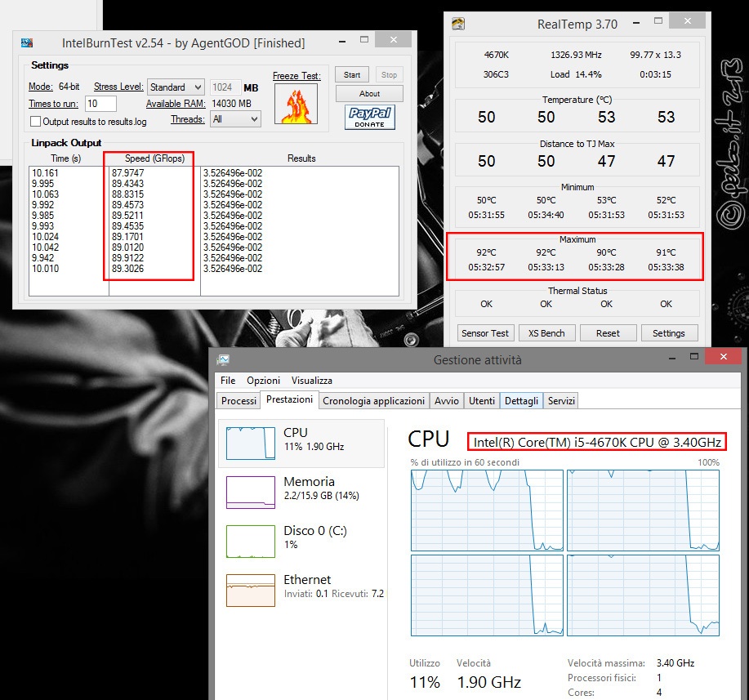
Task: Click the 52°C minimum temperature value
Action: [x=666, y=200]
